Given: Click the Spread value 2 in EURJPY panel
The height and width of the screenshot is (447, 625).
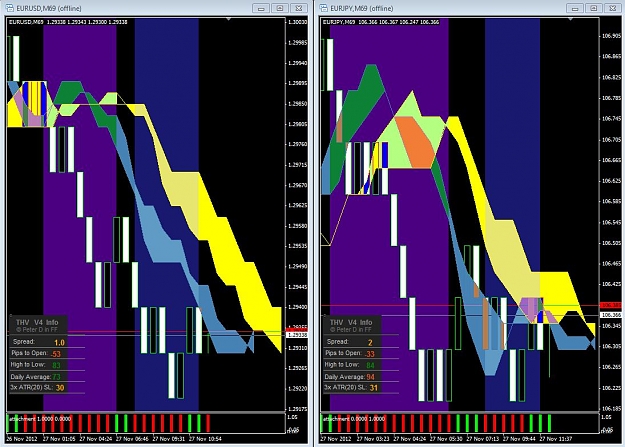Looking at the screenshot, I should [370, 343].
